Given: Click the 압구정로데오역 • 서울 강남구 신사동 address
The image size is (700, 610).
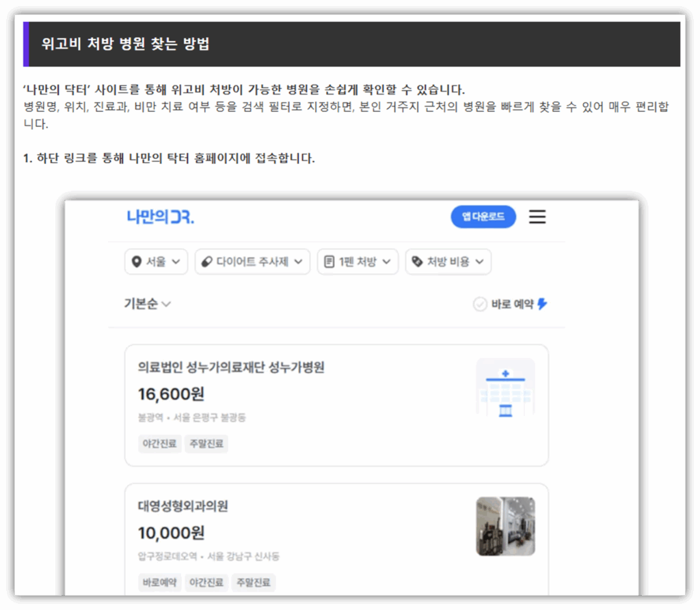Looking at the screenshot, I should click(x=208, y=557).
